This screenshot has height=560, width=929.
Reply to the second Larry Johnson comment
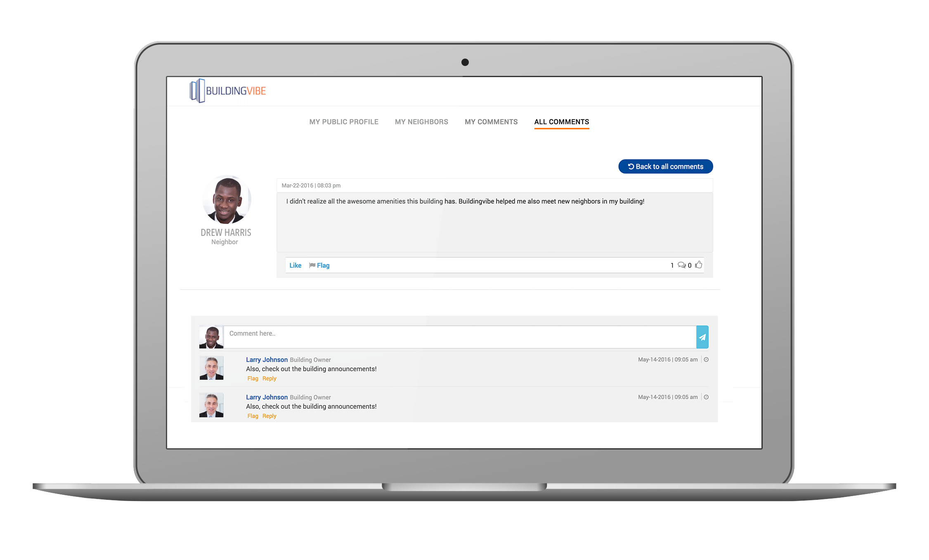269,416
